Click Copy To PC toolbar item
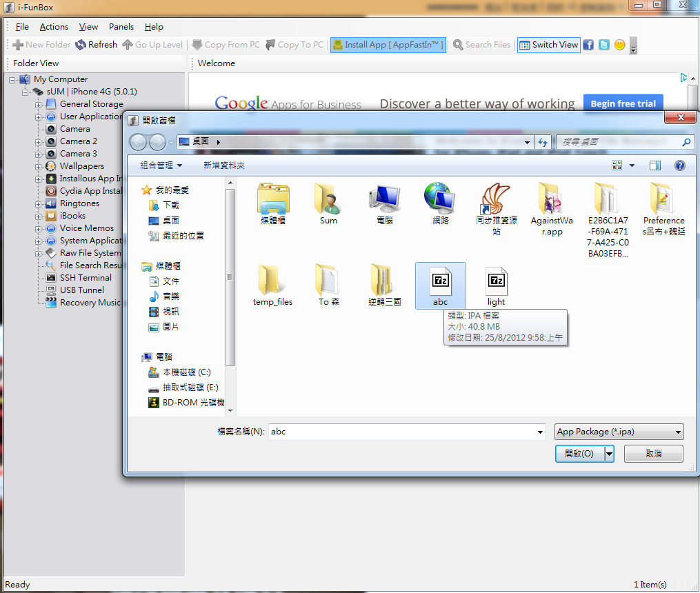 click(294, 45)
